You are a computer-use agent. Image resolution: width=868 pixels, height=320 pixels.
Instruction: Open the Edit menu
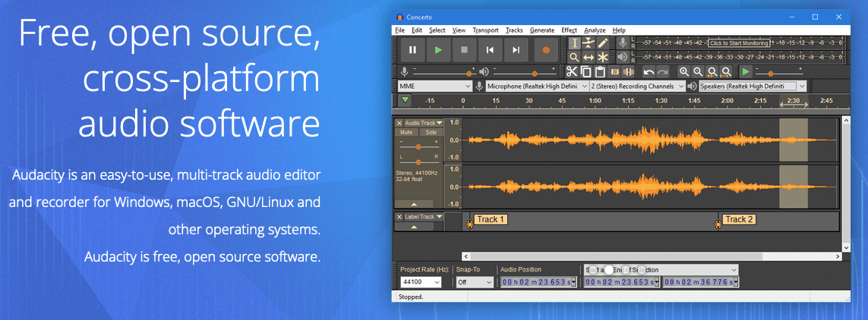point(417,30)
